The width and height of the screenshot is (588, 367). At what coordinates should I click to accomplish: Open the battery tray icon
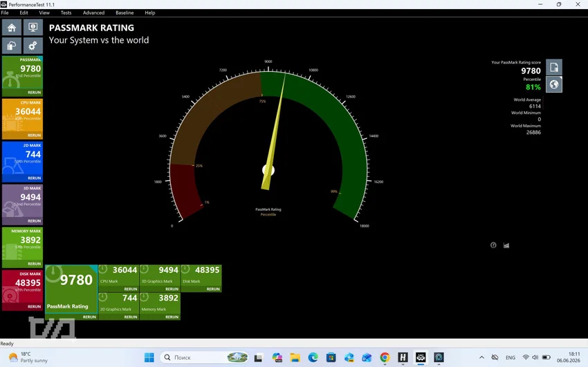click(x=546, y=357)
